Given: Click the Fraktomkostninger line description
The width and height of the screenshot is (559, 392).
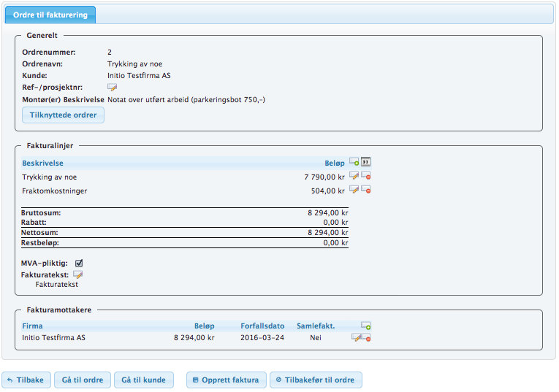Looking at the screenshot, I should [x=55, y=191].
